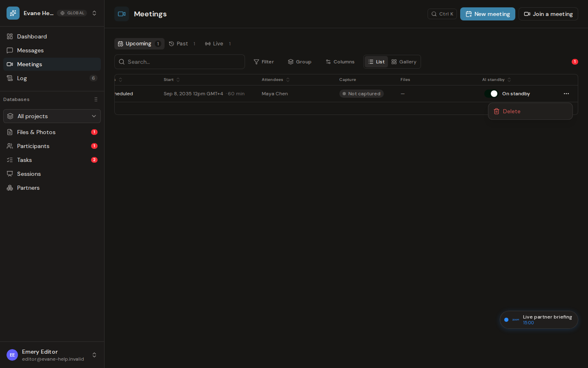This screenshot has height=368, width=588.
Task: Open the Filter options
Action: pos(264,62)
